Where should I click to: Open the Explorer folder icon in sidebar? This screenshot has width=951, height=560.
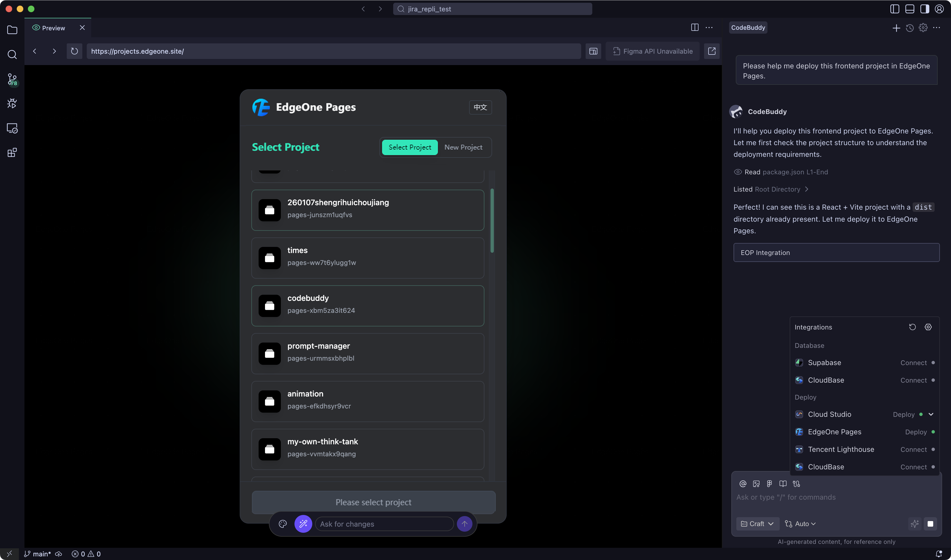click(12, 30)
